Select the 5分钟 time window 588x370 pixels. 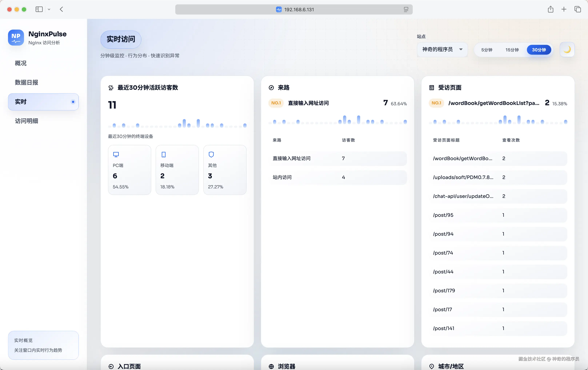click(x=486, y=50)
